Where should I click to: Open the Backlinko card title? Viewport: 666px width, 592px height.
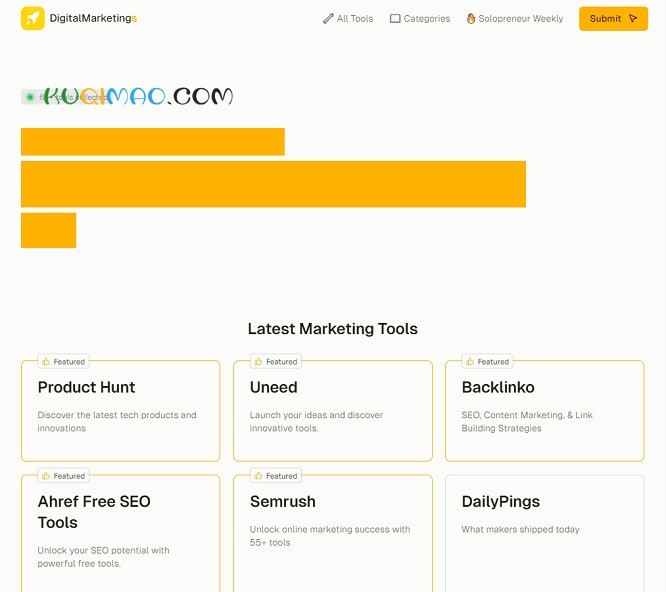pos(498,387)
